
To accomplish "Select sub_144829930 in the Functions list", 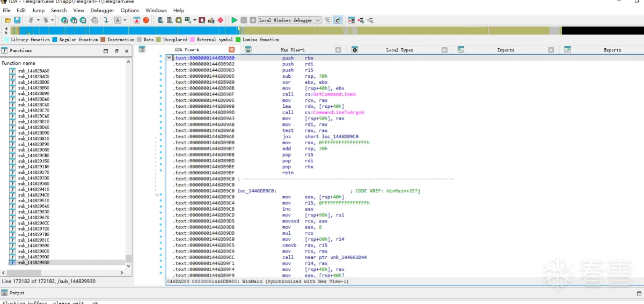I will click(x=33, y=263).
